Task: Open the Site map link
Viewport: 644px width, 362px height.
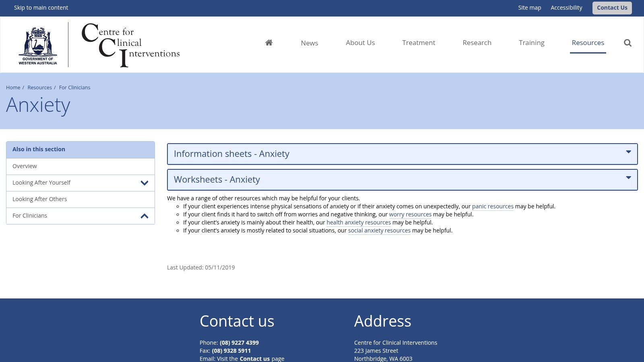Action: click(x=530, y=8)
